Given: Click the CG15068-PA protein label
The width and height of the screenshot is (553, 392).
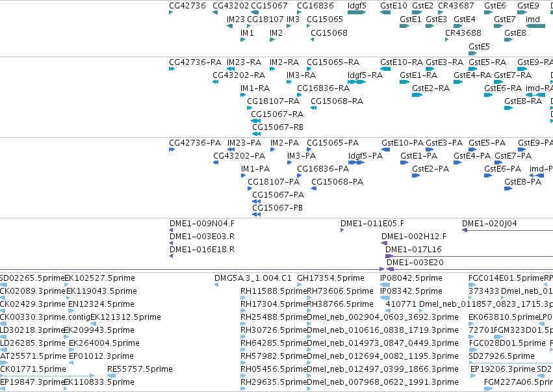Looking at the screenshot, I should click(337, 182).
